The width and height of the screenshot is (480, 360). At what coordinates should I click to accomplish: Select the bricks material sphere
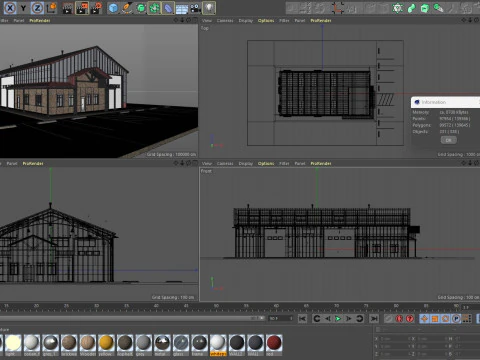point(69,345)
